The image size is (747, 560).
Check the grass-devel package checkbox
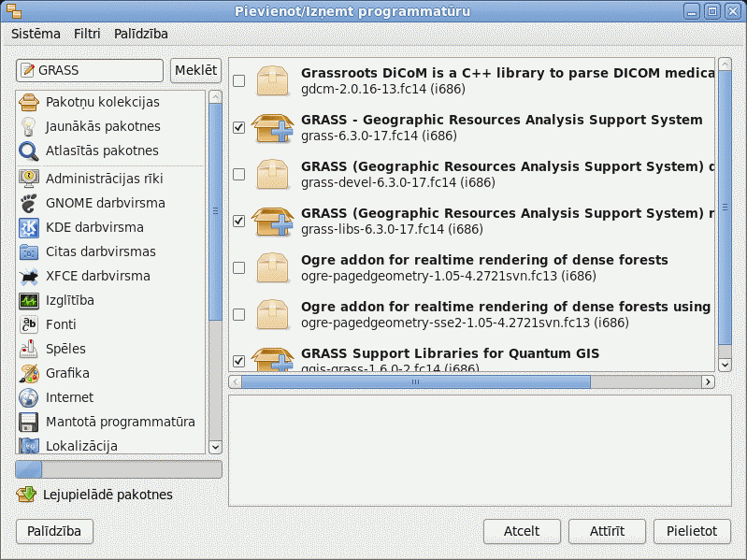pyautogui.click(x=238, y=174)
